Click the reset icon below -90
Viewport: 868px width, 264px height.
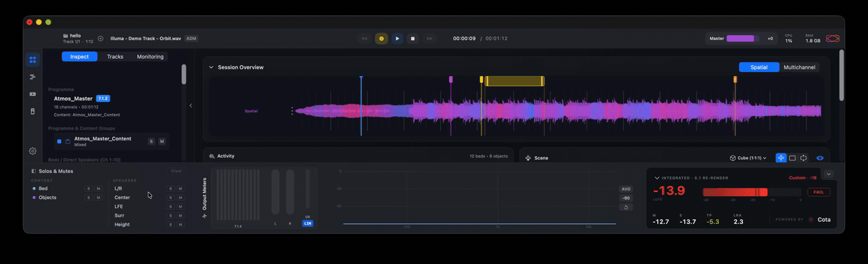[x=626, y=208]
